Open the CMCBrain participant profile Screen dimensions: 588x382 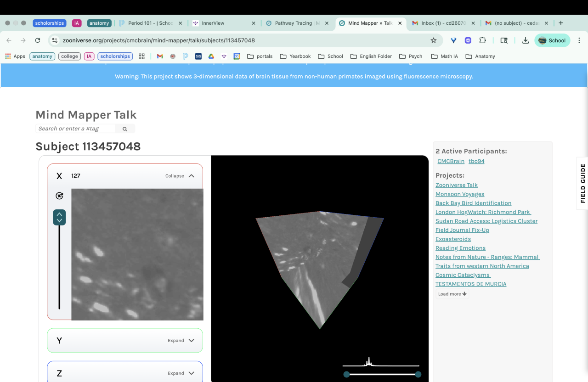coord(451,161)
